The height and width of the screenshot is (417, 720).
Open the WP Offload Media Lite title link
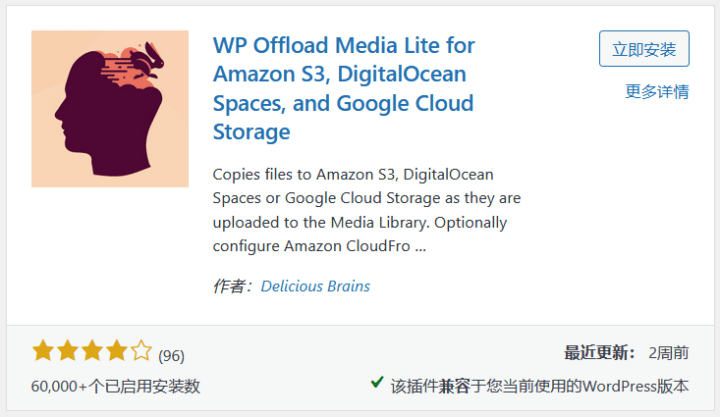pyautogui.click(x=344, y=88)
